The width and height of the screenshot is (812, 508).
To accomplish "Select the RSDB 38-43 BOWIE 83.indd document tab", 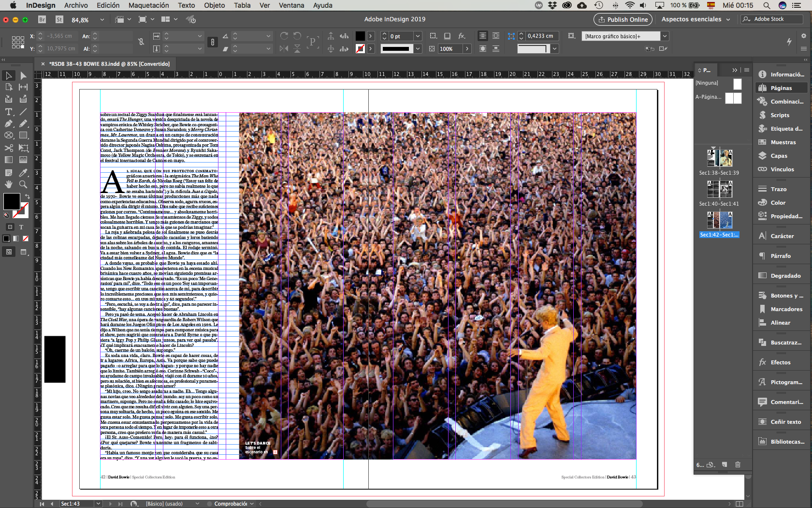I will coord(109,64).
